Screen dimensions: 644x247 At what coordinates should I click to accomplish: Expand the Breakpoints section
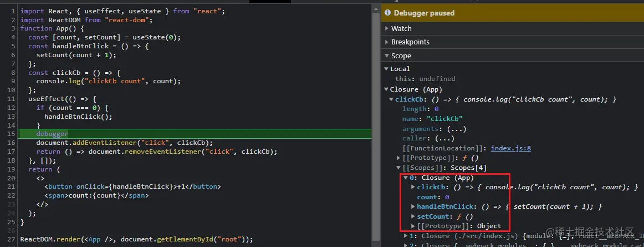387,42
